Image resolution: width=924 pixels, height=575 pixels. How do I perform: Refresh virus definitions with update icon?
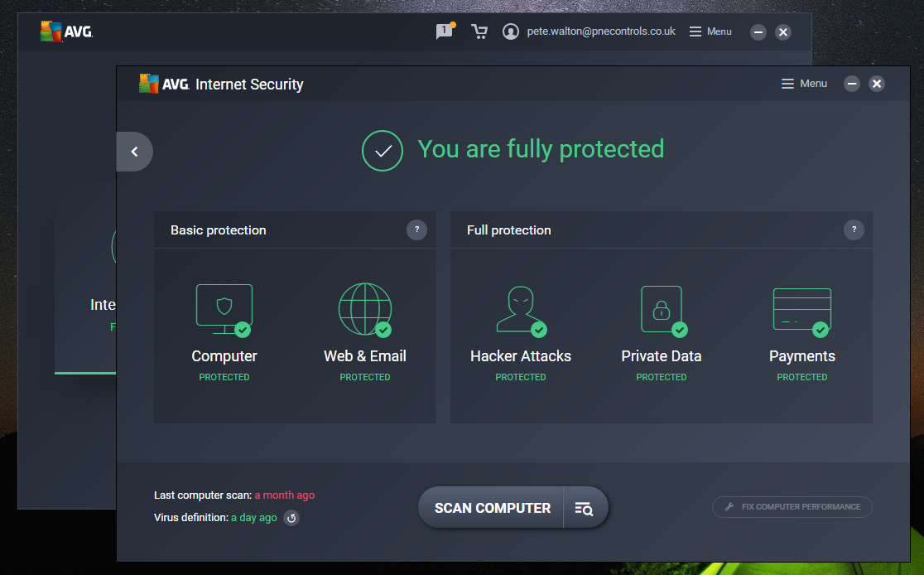click(x=291, y=518)
